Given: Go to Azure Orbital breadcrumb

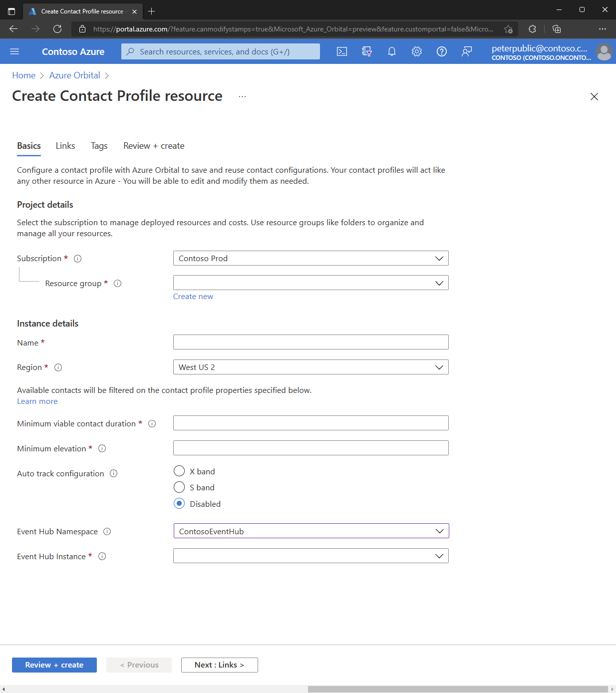Looking at the screenshot, I should [74, 75].
